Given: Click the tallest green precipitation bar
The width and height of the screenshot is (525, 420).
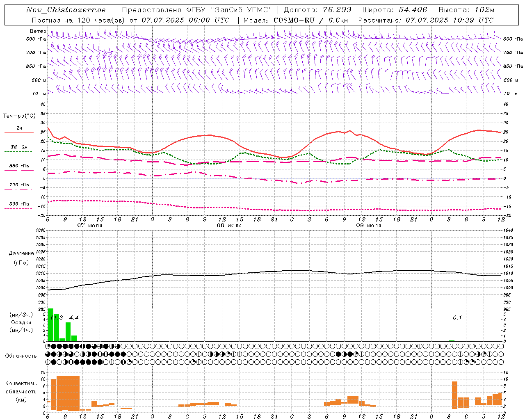Looking at the screenshot, I should (50, 325).
